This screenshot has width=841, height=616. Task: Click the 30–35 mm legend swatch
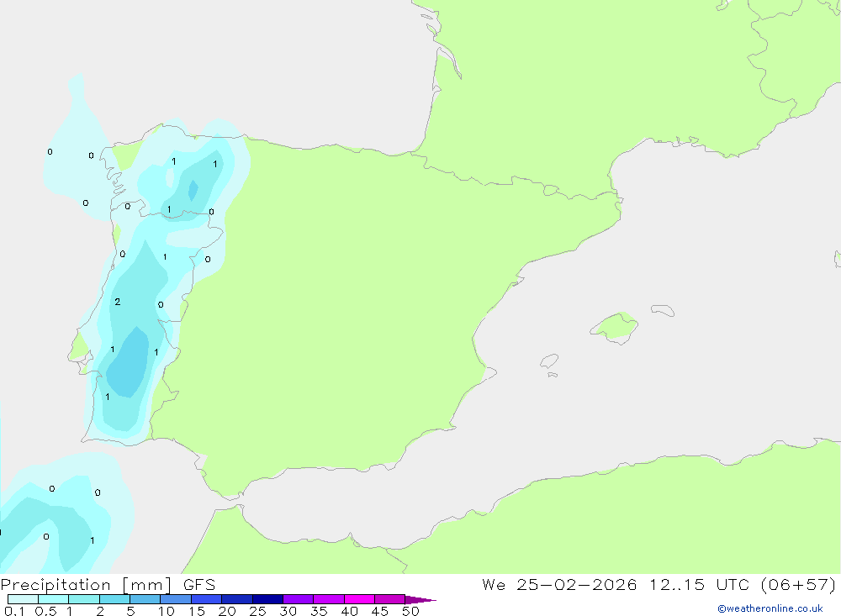click(298, 599)
